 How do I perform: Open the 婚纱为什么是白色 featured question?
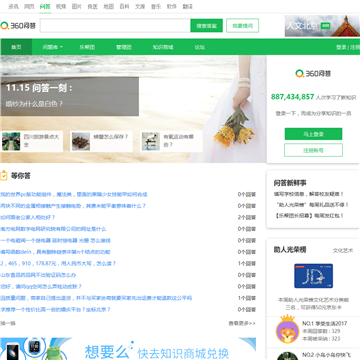point(34,104)
